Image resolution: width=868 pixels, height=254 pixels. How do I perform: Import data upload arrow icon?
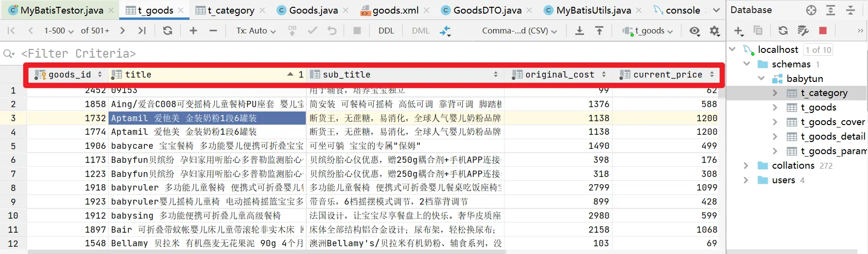600,31
